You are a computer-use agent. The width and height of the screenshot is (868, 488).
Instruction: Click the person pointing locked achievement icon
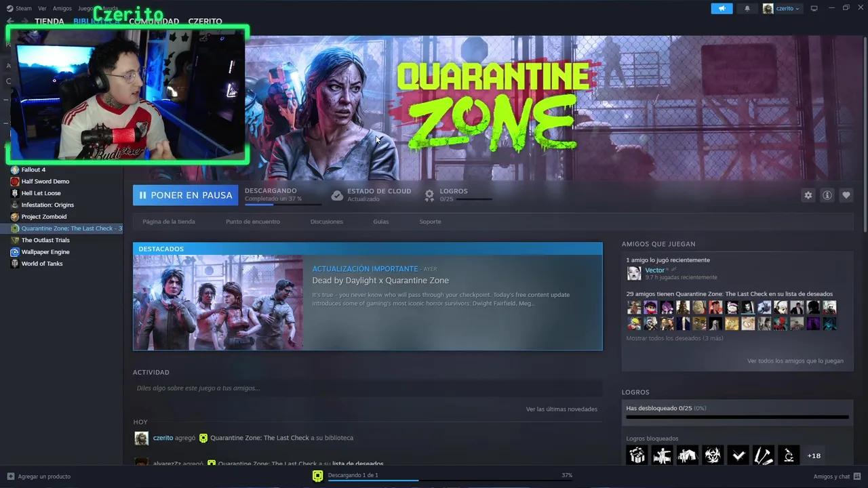(662, 455)
